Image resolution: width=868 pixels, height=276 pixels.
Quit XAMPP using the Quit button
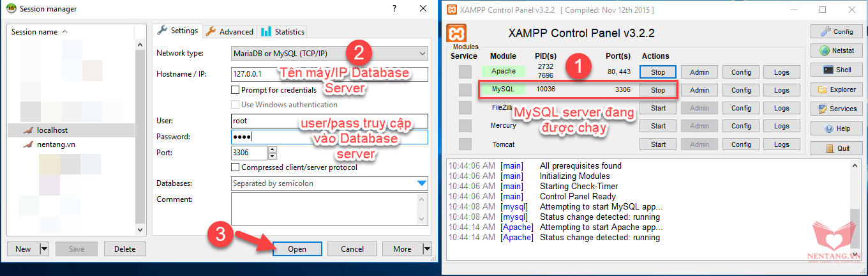(836, 148)
